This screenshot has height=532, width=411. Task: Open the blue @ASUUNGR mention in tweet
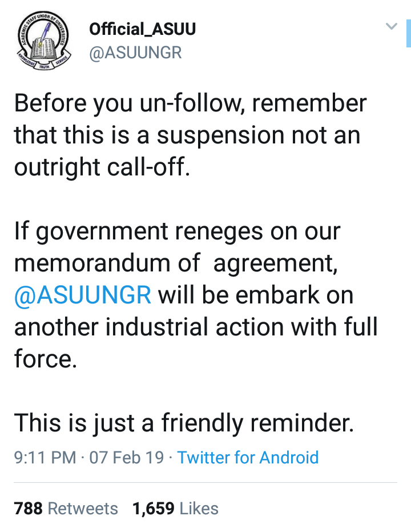(83, 295)
